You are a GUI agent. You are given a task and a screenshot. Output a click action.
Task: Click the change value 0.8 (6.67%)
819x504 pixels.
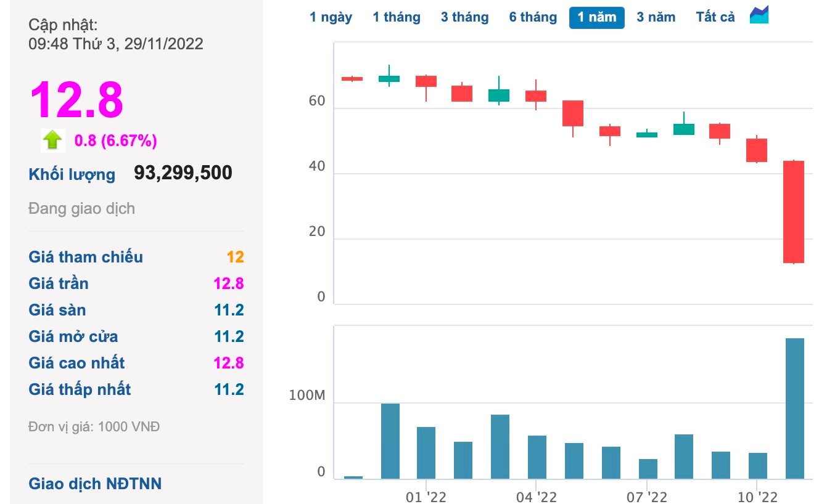(x=116, y=141)
